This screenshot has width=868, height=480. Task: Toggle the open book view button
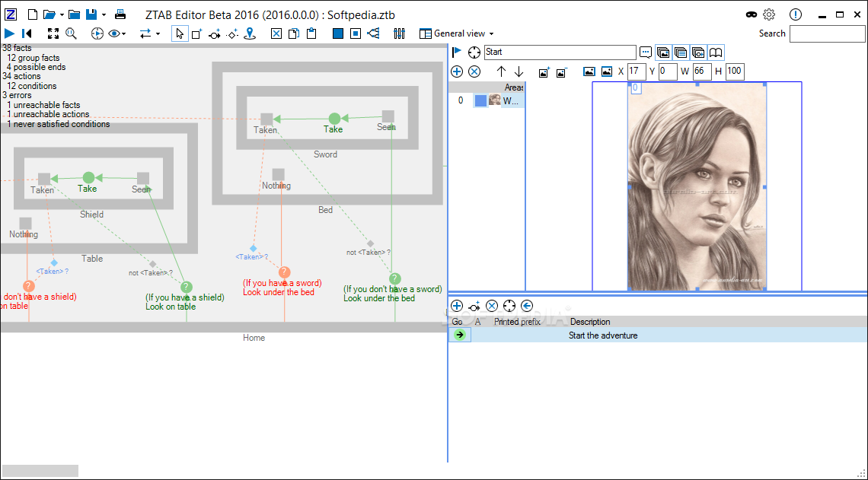tap(716, 52)
